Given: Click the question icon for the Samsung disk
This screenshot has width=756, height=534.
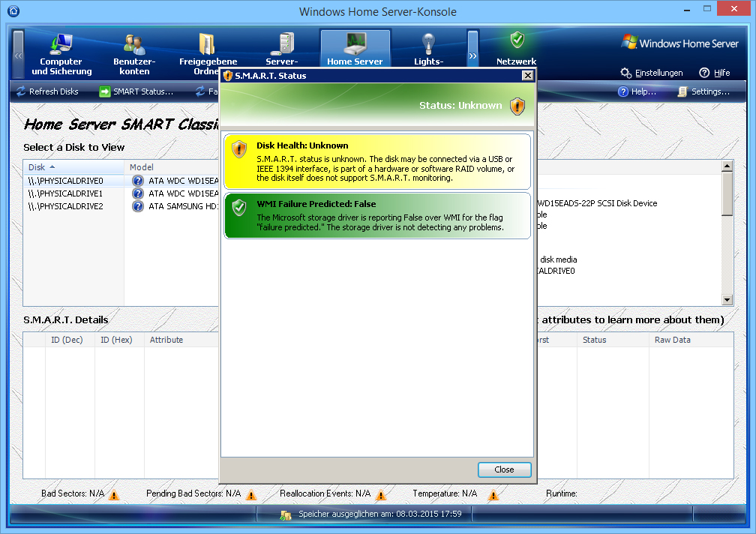Looking at the screenshot, I should (138, 206).
